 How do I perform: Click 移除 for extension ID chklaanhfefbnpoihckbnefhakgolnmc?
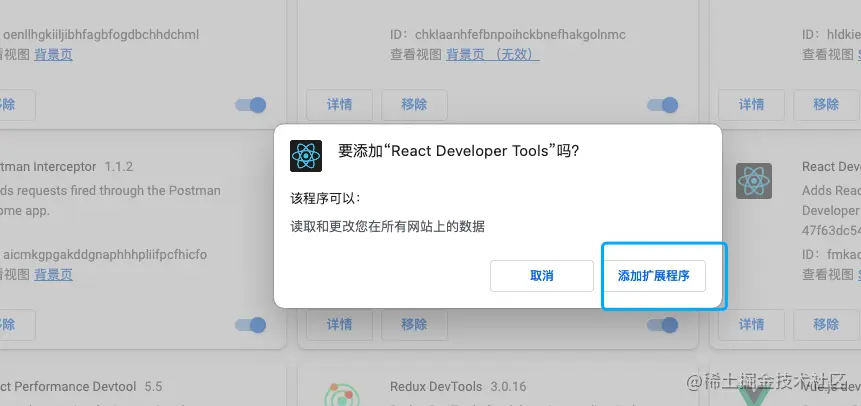415,105
